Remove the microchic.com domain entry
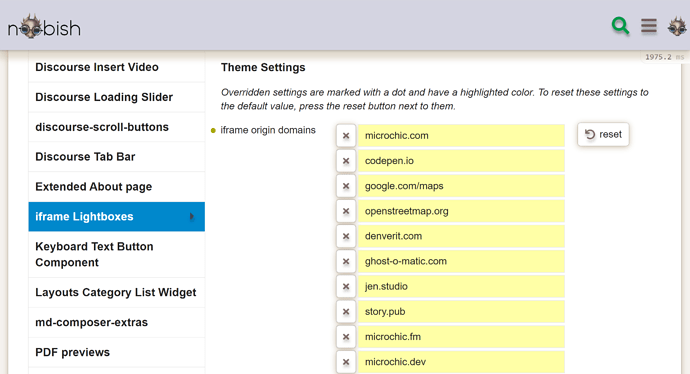Viewport: 690px width, 374px height. click(x=346, y=136)
